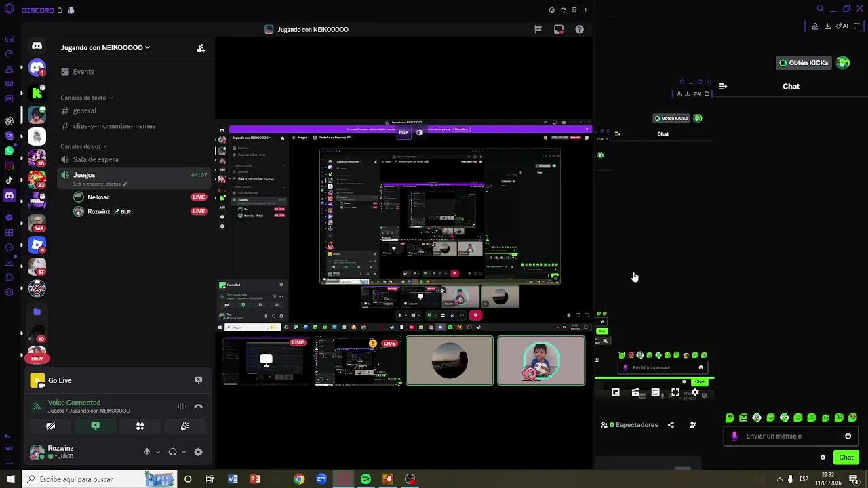Enable theater mode on Kick player

tap(655, 392)
